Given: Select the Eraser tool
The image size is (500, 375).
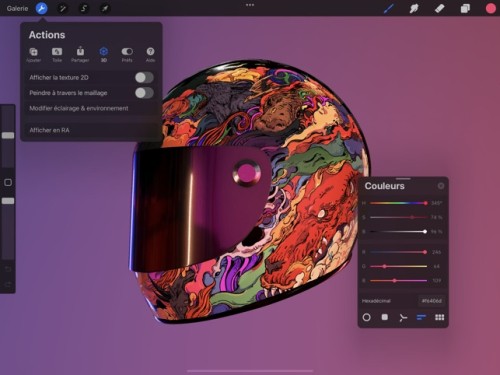Looking at the screenshot, I should 439,8.
